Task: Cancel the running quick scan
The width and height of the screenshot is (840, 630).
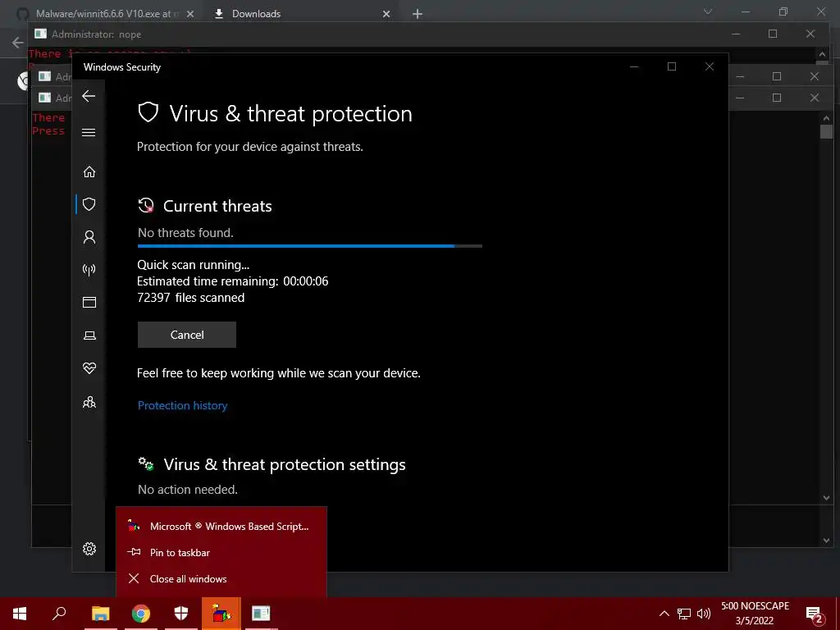Action: click(186, 335)
